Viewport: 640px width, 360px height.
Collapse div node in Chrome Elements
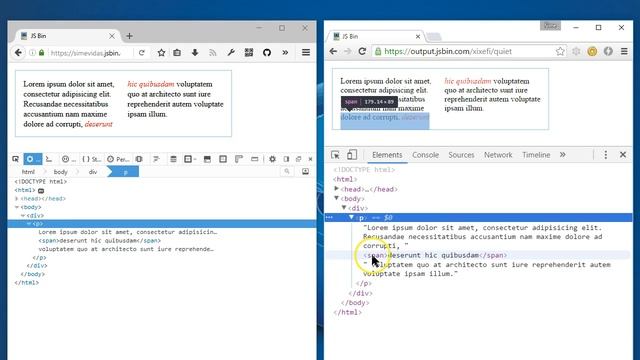(x=344, y=208)
